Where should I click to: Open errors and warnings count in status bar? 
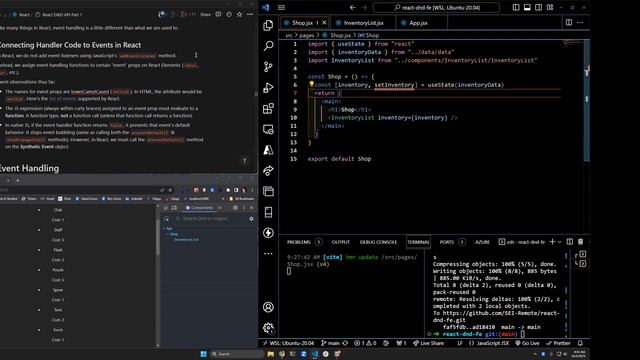click(365, 343)
